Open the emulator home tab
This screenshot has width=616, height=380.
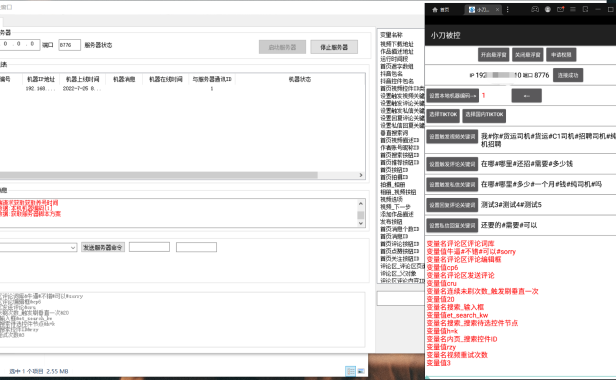tap(440, 10)
